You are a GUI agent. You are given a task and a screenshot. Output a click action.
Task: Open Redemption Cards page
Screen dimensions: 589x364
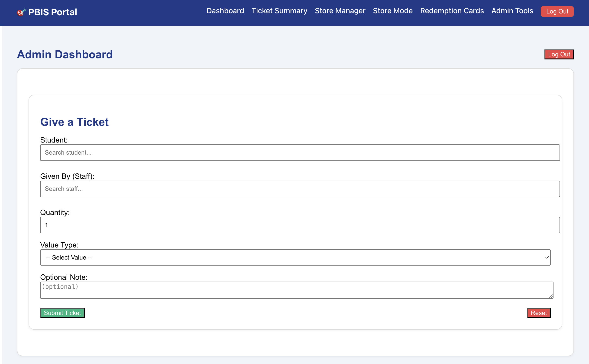[452, 11]
